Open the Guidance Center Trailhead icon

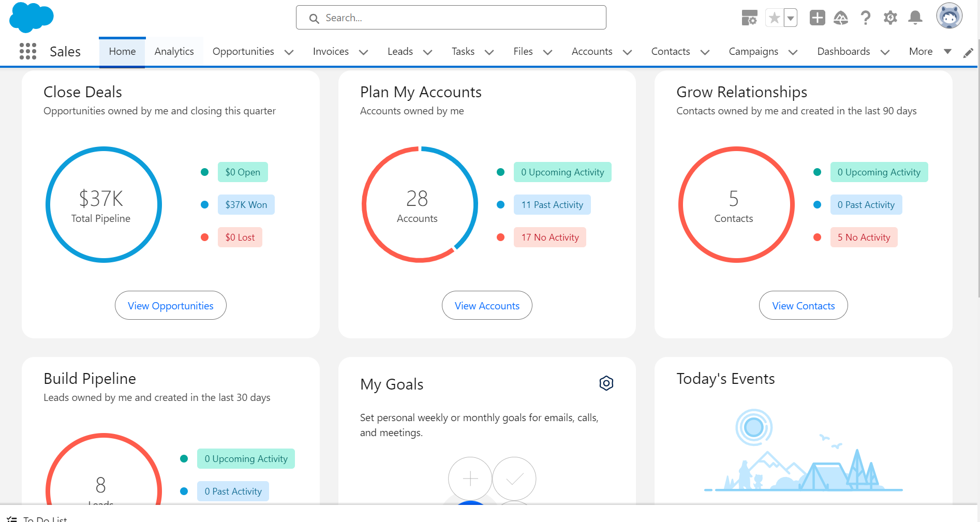pos(841,18)
